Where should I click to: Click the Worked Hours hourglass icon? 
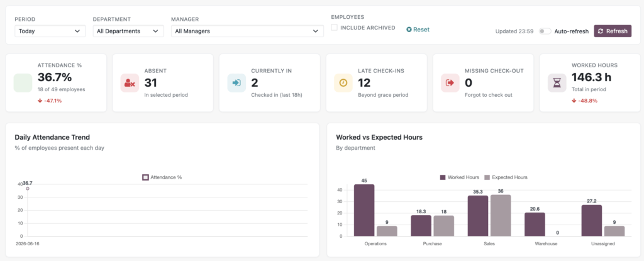tap(557, 83)
